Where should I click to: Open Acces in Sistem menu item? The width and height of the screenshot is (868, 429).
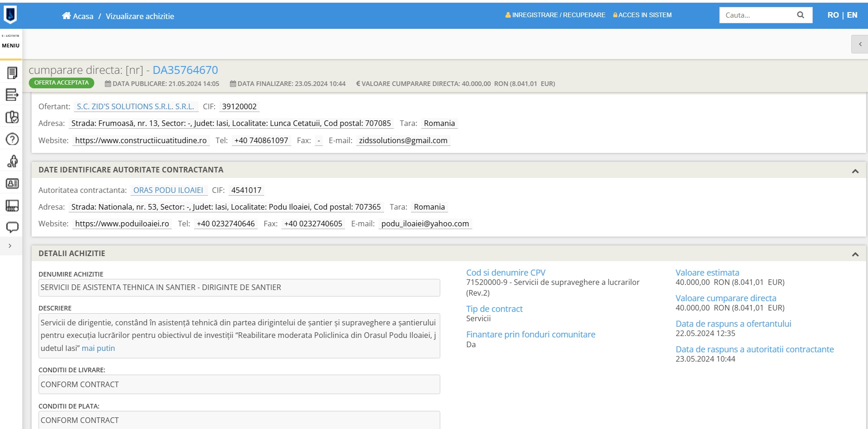[642, 15]
